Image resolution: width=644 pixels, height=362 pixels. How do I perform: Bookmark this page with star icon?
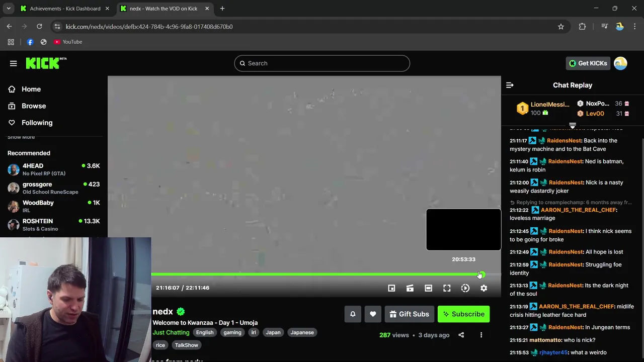pyautogui.click(x=561, y=27)
